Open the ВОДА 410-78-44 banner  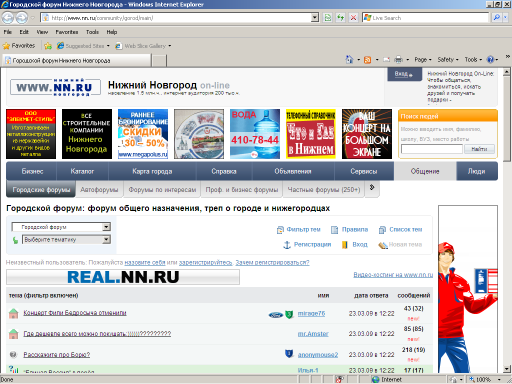pos(255,134)
